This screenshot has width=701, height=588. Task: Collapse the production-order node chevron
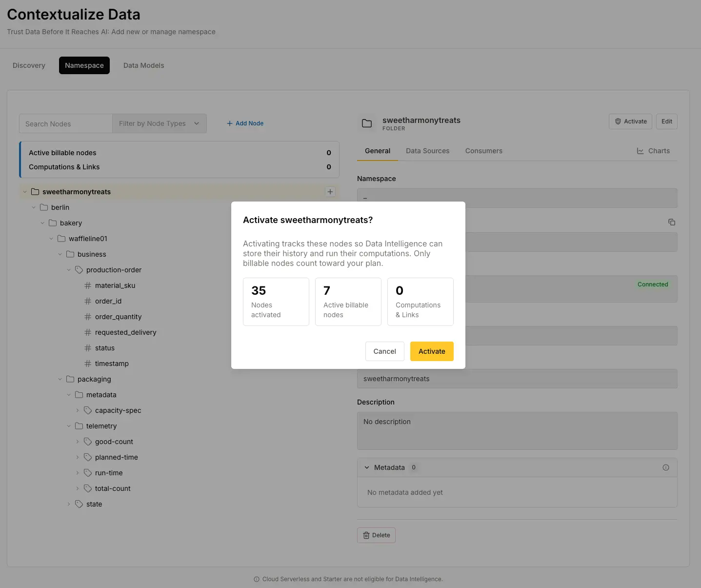[69, 270]
